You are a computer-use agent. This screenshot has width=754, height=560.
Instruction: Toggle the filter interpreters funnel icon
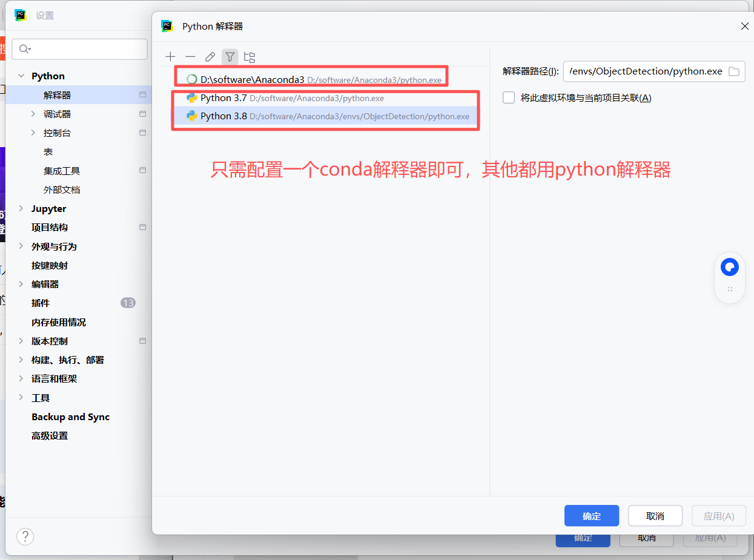(x=230, y=57)
